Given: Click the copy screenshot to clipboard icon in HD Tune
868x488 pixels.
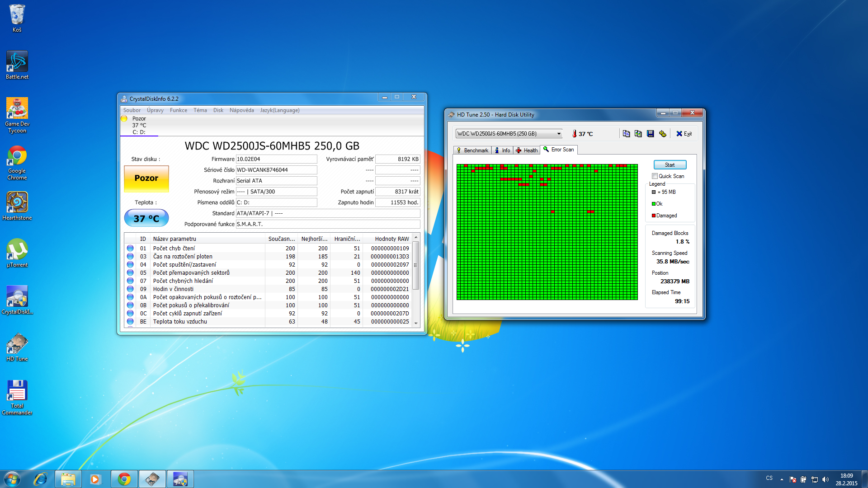Looking at the screenshot, I should click(638, 134).
